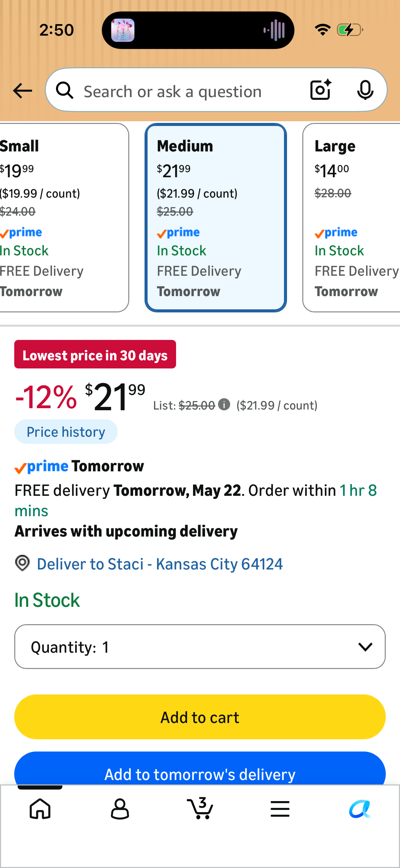This screenshot has height=868, width=400.
Task: Open the Alexa assistant icon
Action: click(360, 809)
